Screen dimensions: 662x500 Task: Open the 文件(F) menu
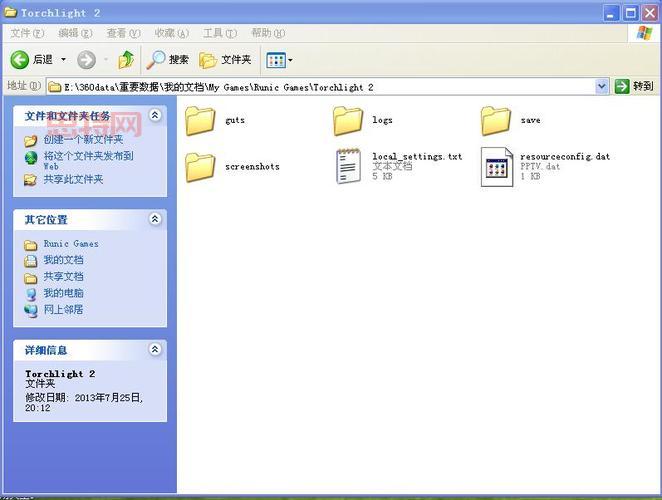click(22, 33)
